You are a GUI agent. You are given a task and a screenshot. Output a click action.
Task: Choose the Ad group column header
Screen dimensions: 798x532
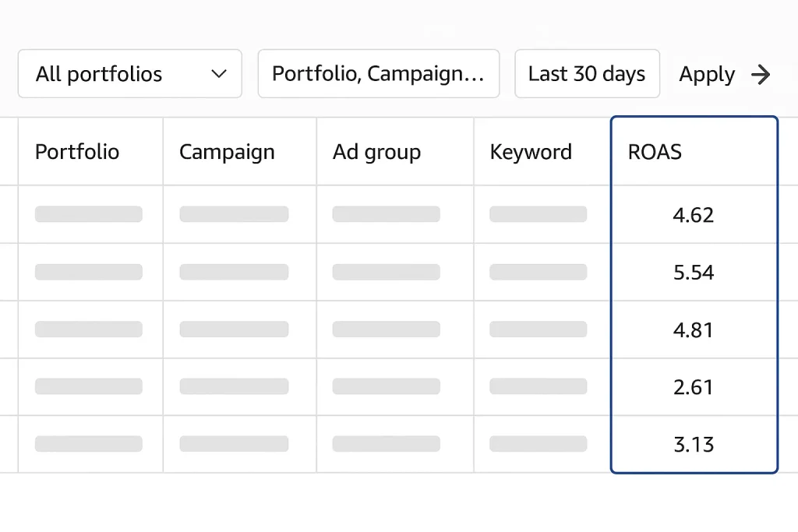click(376, 152)
